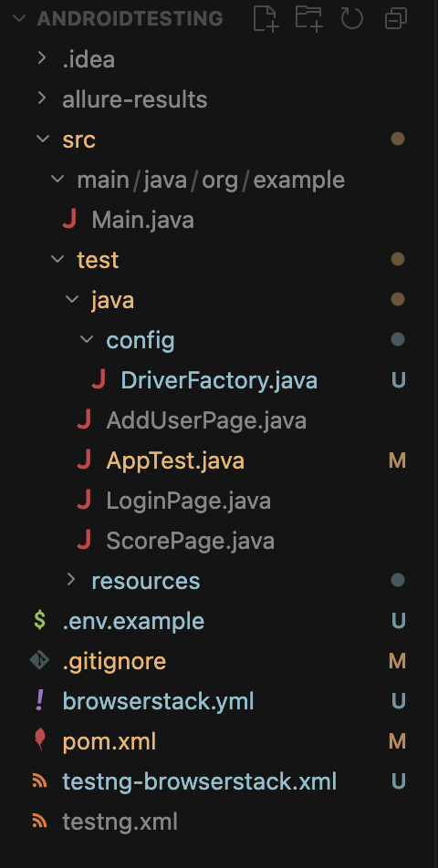Click the change dot on the src row
Screen dimensions: 438x868
pos(398,139)
